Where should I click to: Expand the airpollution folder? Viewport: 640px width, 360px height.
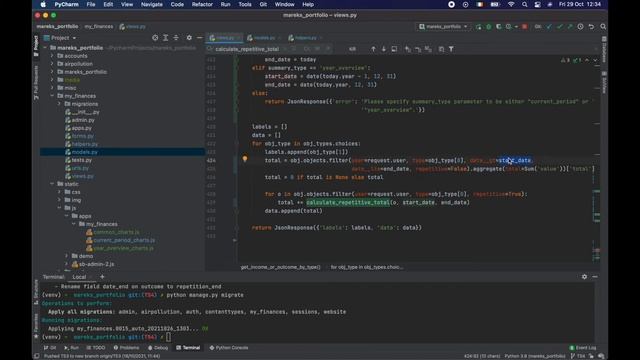click(x=52, y=64)
